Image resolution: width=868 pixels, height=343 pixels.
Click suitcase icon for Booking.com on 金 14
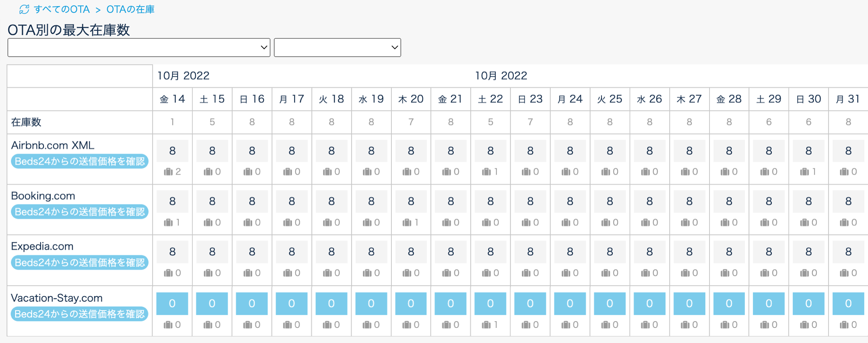click(169, 222)
